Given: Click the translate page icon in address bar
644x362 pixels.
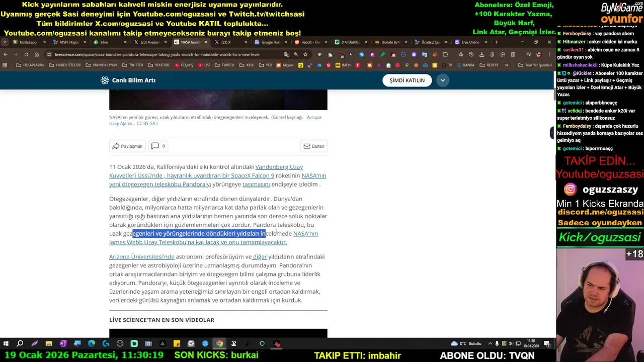Looking at the screenshot, I should coord(286,54).
